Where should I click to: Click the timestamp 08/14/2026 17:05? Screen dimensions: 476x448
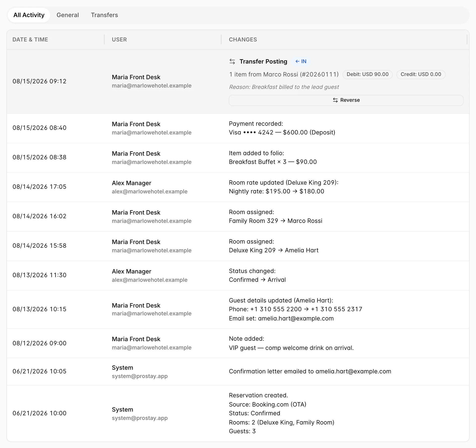click(39, 187)
